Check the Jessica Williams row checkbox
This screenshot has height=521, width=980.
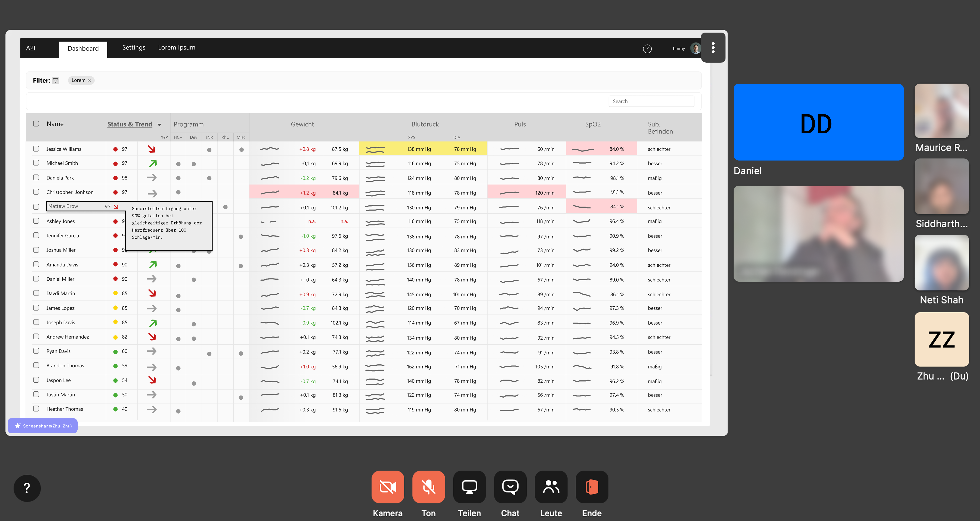36,149
